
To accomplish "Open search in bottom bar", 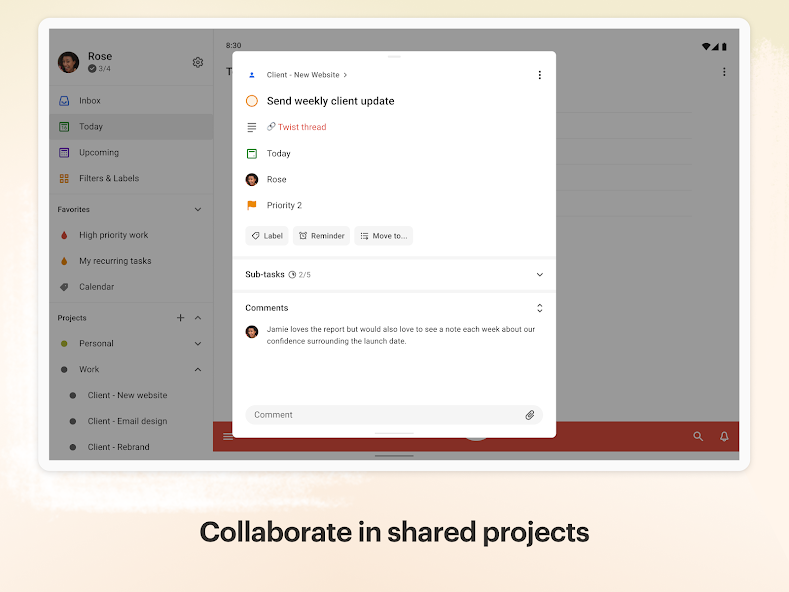I will (x=698, y=436).
